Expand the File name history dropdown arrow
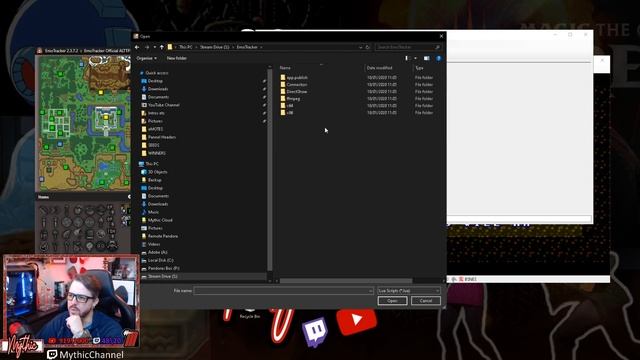Image resolution: width=640 pixels, height=360 pixels. pos(370,291)
